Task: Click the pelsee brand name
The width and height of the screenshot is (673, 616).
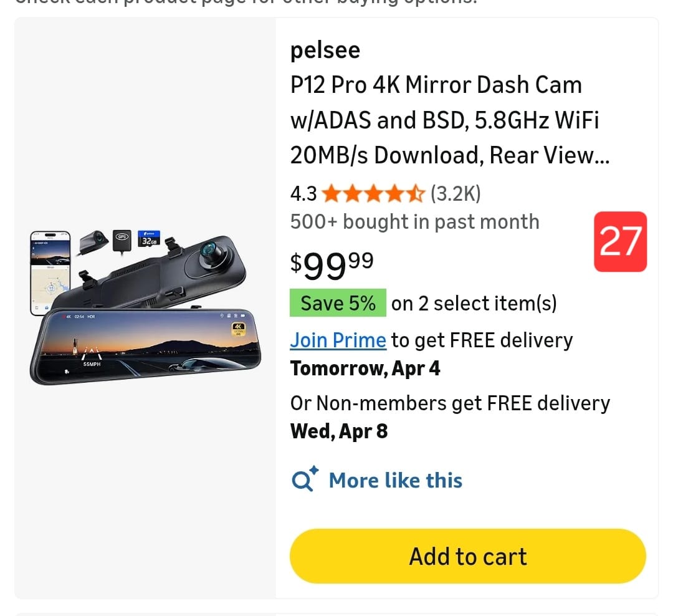Action: click(x=325, y=50)
